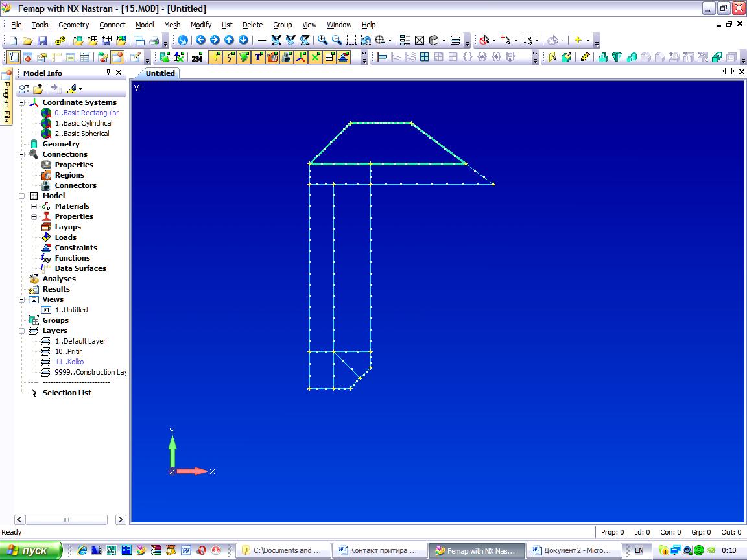Toggle the Model Info pane button
This screenshot has width=747, height=560.
coord(14,58)
